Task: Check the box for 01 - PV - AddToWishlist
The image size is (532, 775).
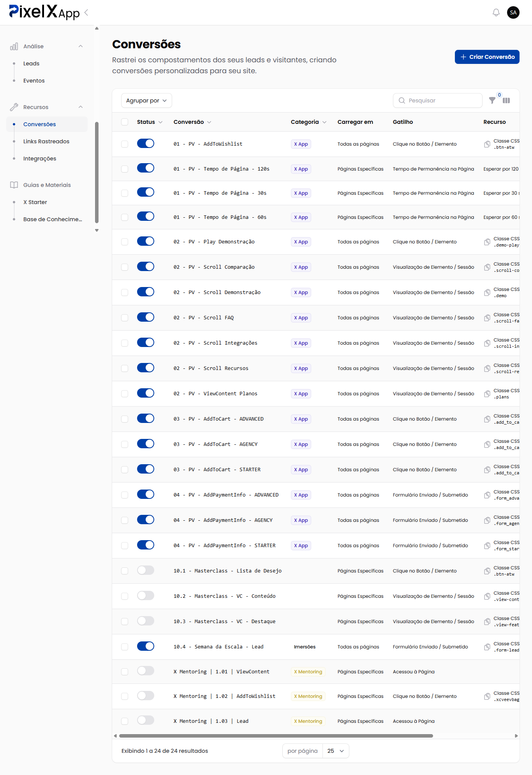Action: 125,144
